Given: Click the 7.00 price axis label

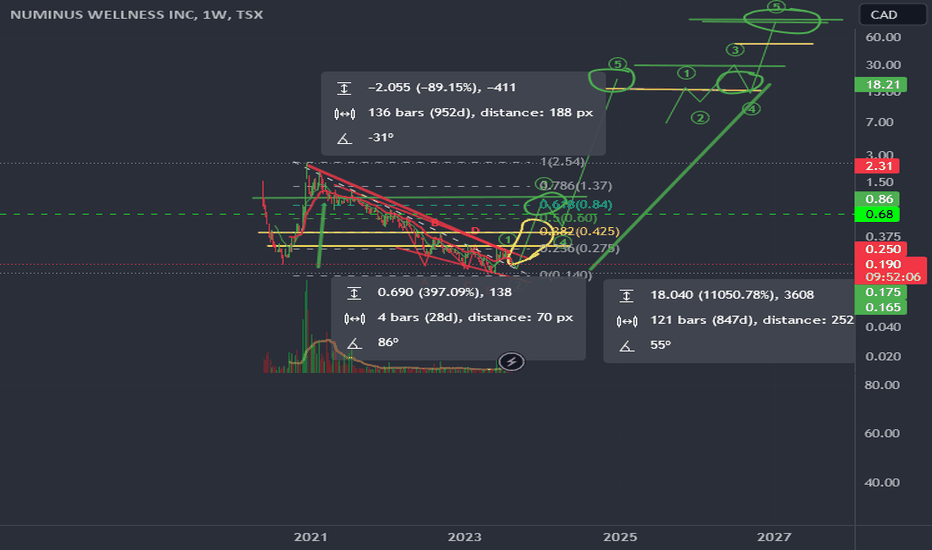Looking at the screenshot, I should tap(879, 122).
